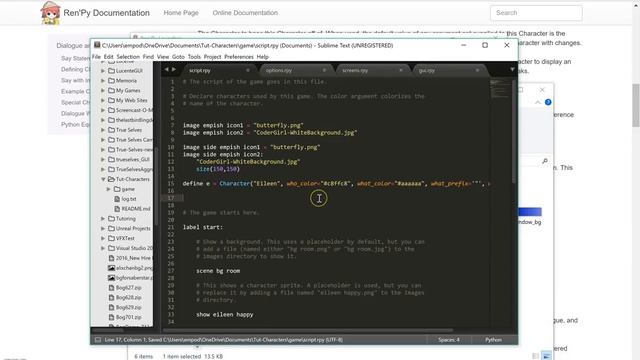Screen dimensions: 640x360
Task: Select the Tut-Characters open folder icon
Action: pyautogui.click(x=111, y=179)
